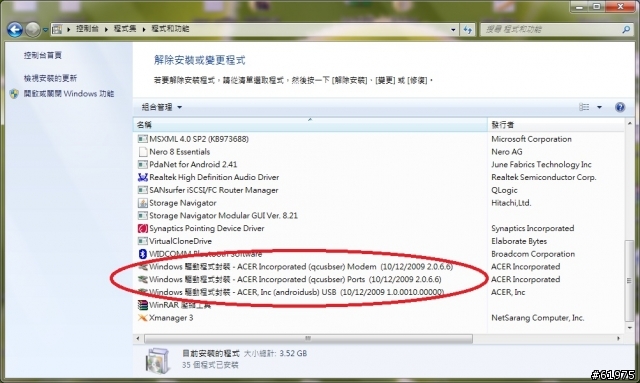Click the installed programs icon in details pane
Screen dimensions: 640x383
[157, 360]
